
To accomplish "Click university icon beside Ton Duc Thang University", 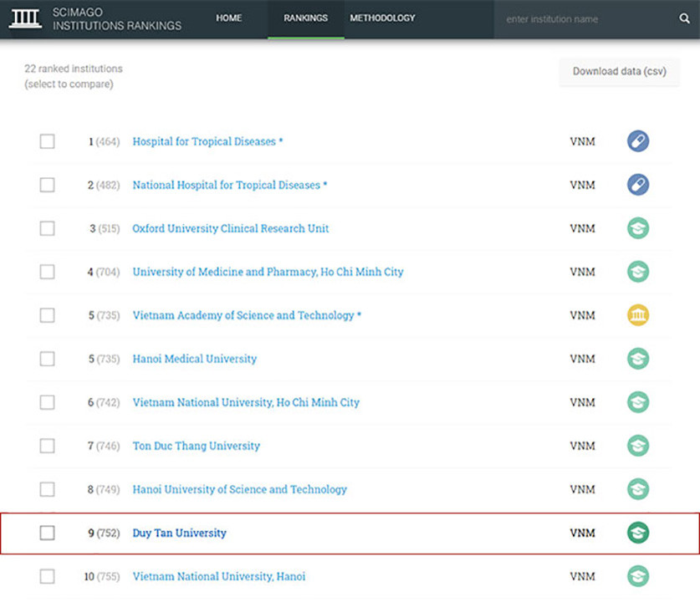I will coord(638,446).
